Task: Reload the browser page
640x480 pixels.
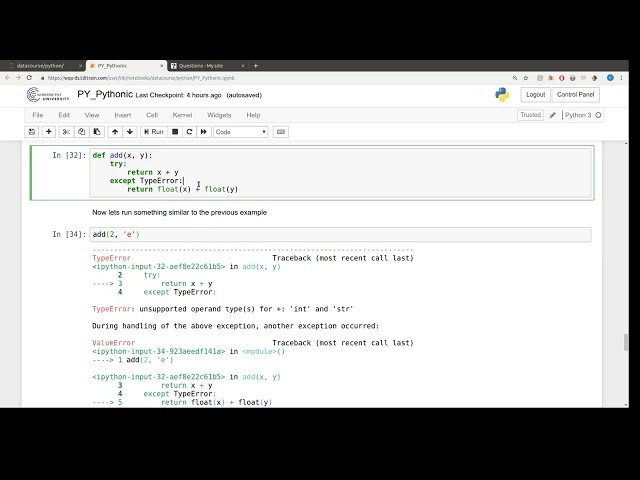Action: [x=29, y=78]
